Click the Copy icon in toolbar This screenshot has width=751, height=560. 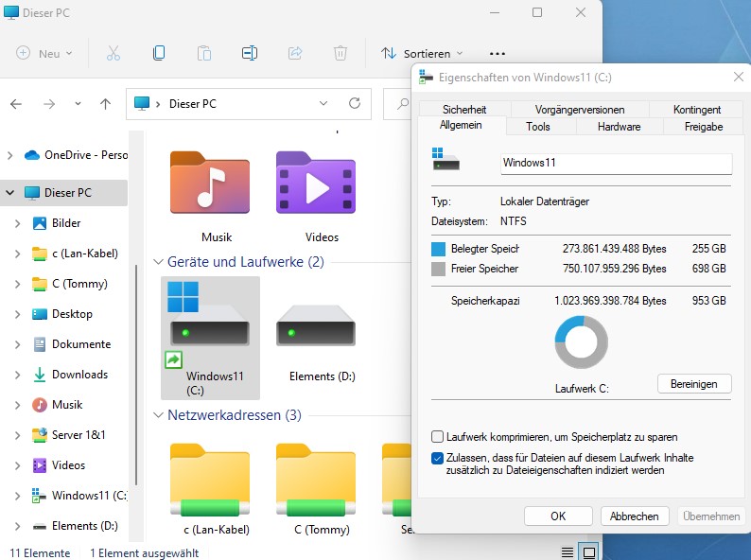click(159, 53)
